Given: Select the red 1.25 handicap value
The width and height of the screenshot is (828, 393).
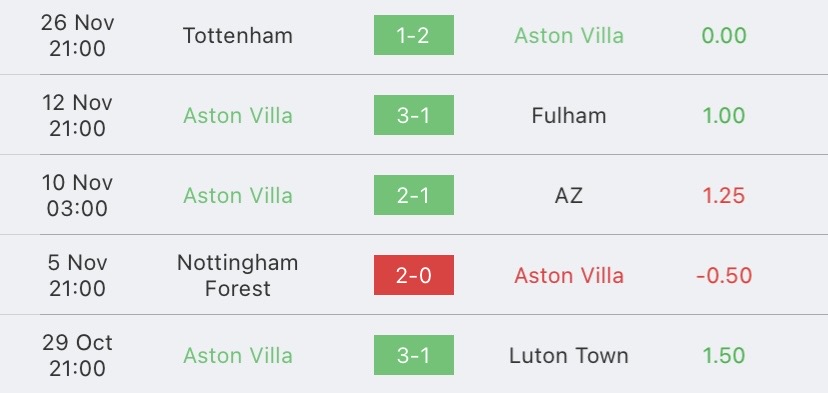Looking at the screenshot, I should [x=724, y=195].
